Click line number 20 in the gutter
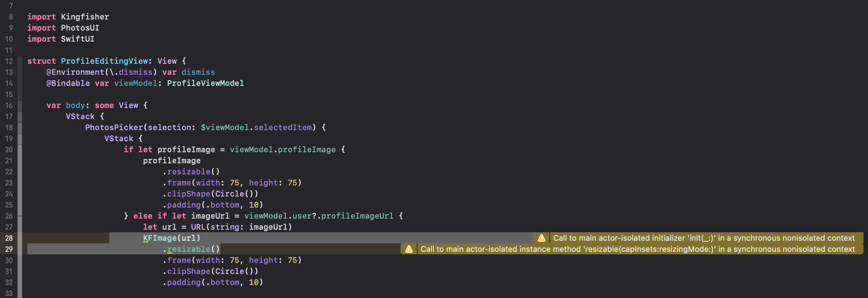Screen dimensions: 868x298 point(9,150)
